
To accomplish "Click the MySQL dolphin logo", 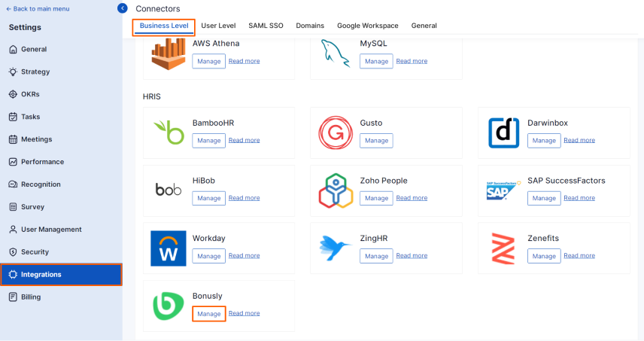I will coord(336,53).
